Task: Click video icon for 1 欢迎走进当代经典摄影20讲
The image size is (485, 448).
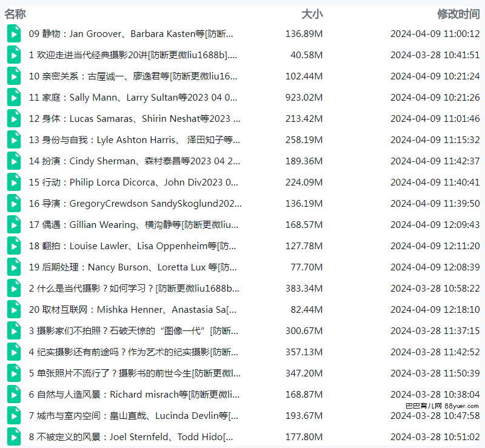Action: [x=14, y=55]
